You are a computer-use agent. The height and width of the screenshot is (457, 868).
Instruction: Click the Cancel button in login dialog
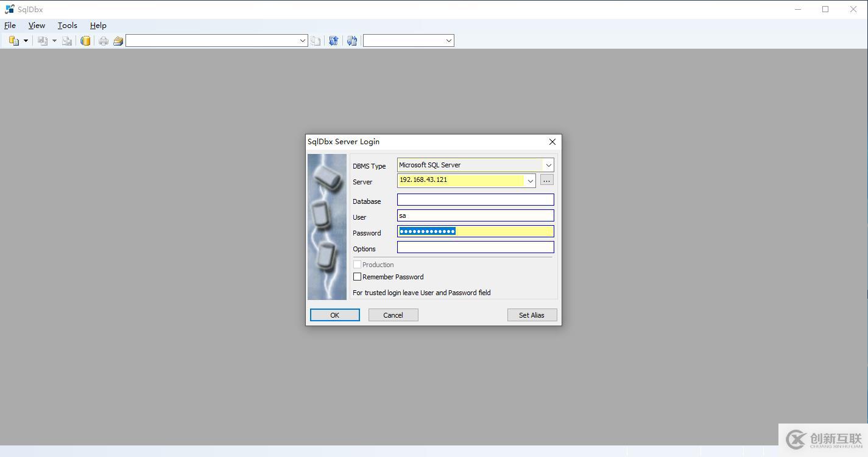pyautogui.click(x=393, y=315)
